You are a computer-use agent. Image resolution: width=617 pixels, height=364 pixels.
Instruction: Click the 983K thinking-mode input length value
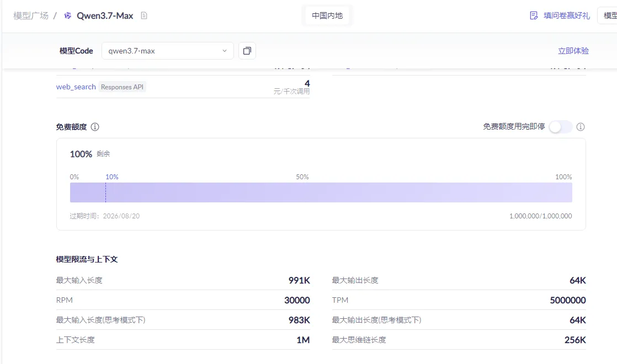(x=299, y=320)
